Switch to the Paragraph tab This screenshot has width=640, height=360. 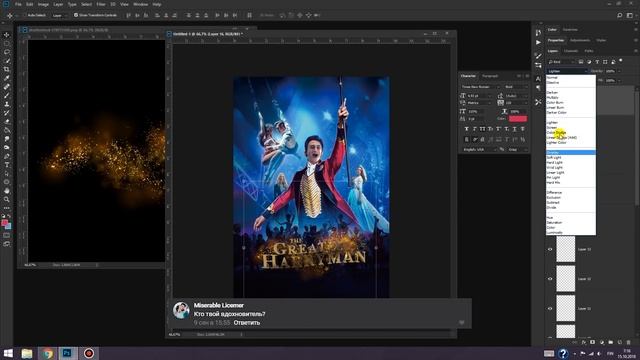pos(490,76)
